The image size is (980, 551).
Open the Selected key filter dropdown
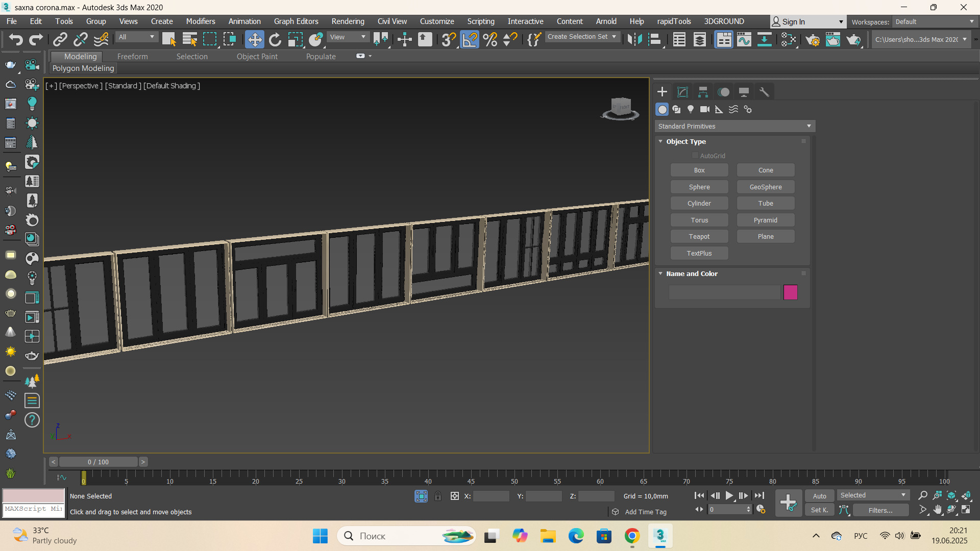coord(873,495)
